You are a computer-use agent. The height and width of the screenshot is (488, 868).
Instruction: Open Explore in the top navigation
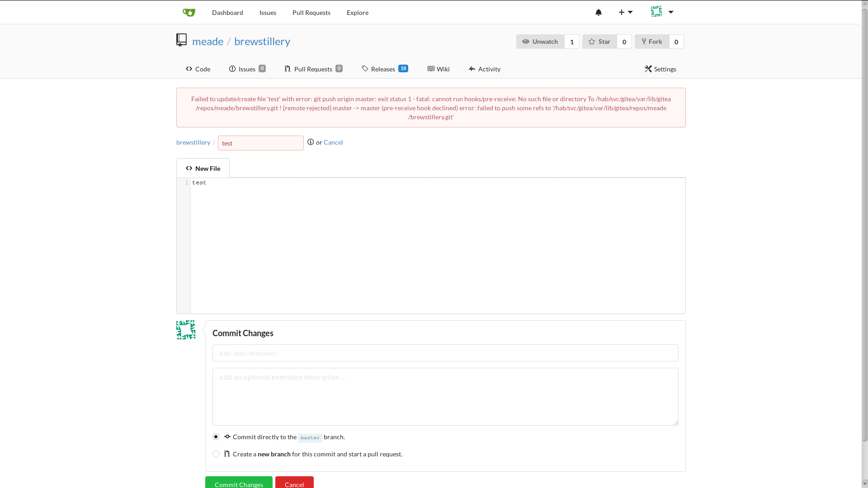[x=357, y=12]
